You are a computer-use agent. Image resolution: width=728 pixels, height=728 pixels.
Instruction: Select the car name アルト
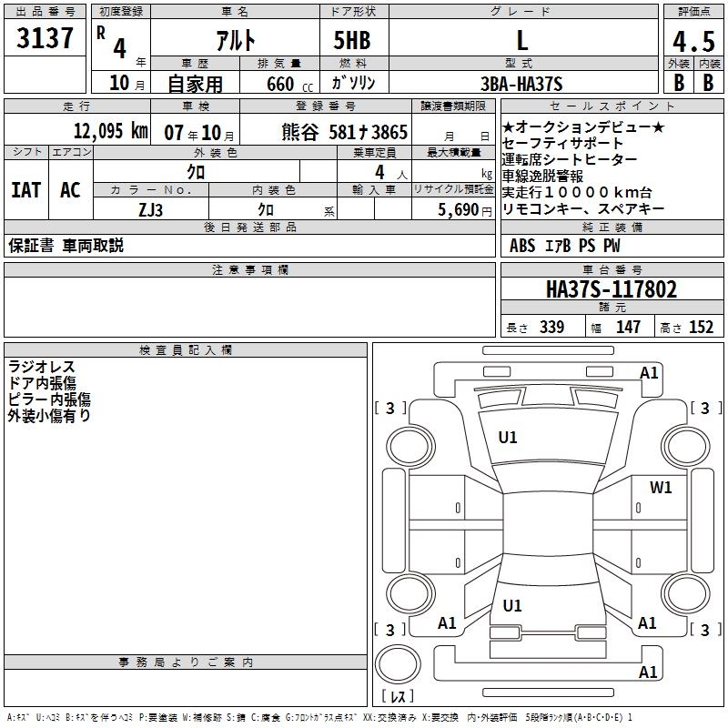[x=236, y=40]
